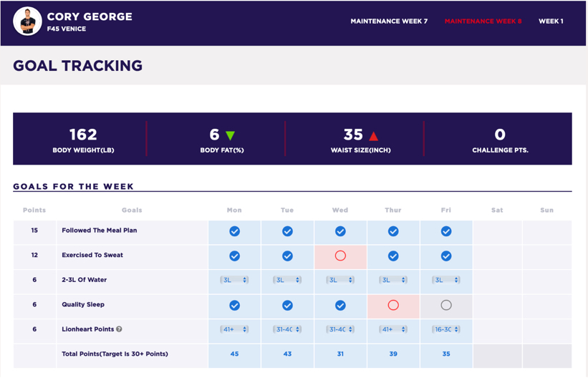Click the 162 body weight value
The height and width of the screenshot is (378, 588).
83,135
